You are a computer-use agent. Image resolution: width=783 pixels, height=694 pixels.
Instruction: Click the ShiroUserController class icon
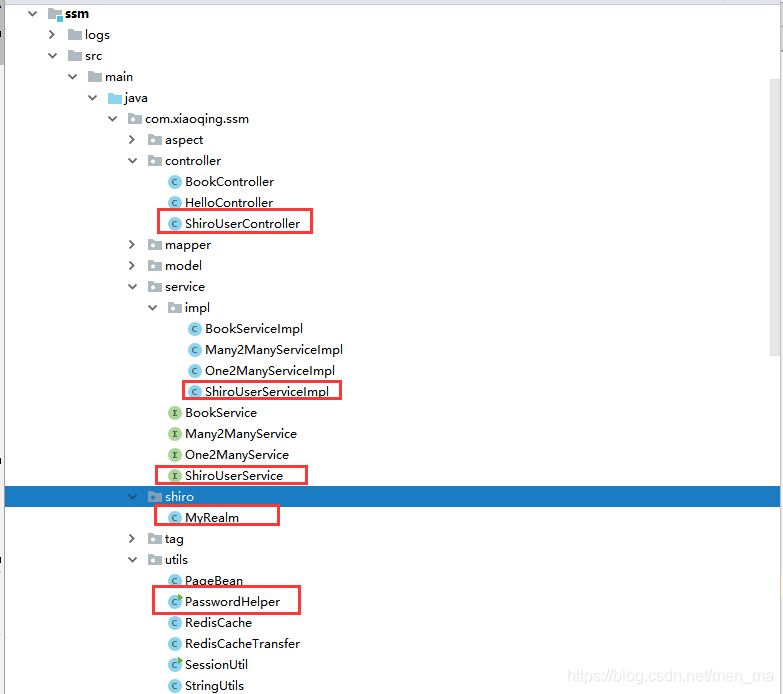pyautogui.click(x=174, y=224)
